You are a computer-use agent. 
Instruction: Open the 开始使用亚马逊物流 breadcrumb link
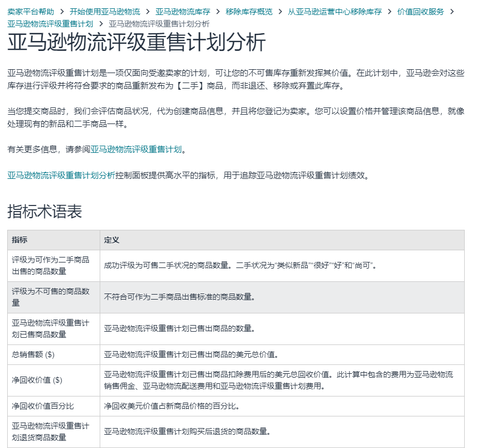click(105, 12)
